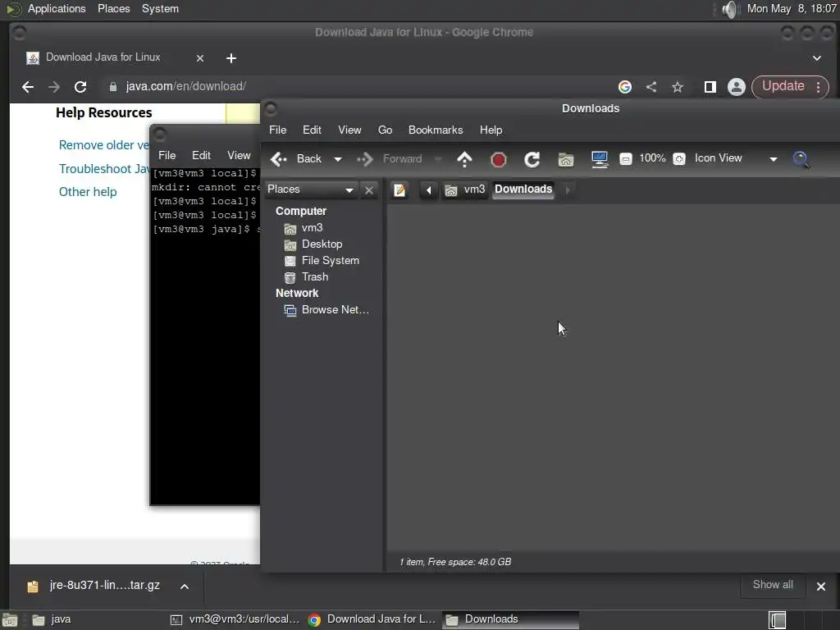Open View menu in terminal window
Screen dimensions: 840x630
click(x=239, y=155)
